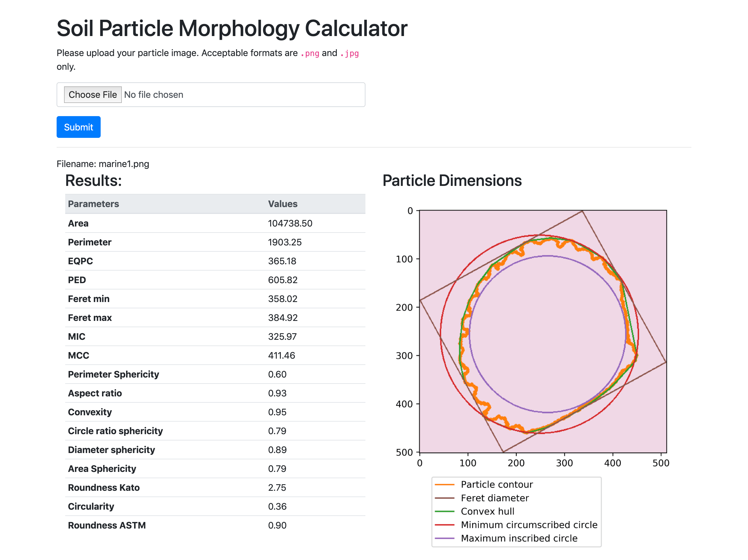The image size is (748, 560).
Task: Select the PED row label
Action: [x=77, y=280]
